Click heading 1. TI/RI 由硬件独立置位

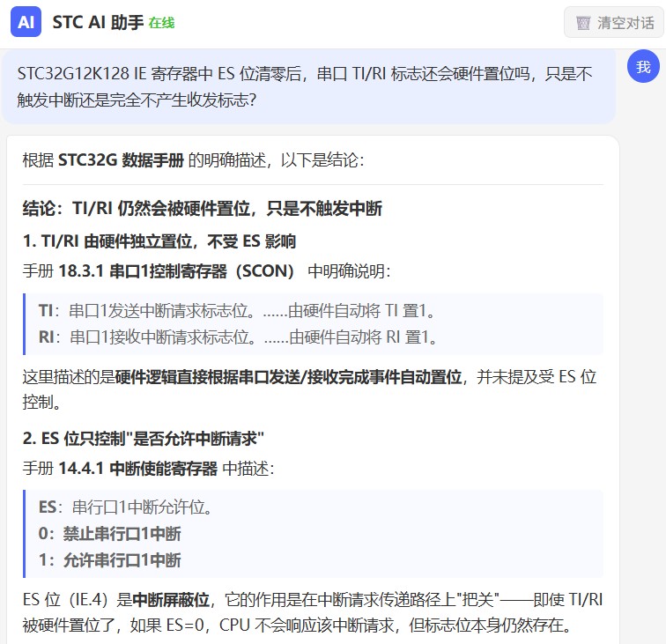[159, 241]
